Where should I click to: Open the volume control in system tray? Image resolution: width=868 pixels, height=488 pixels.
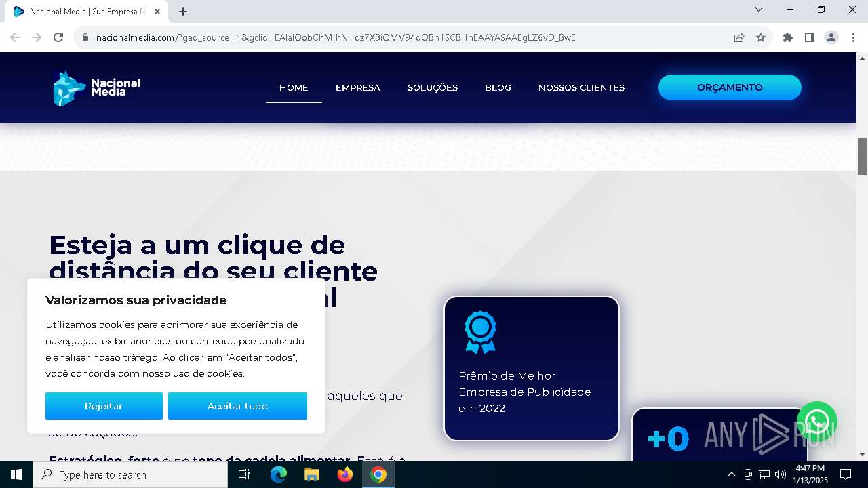[x=781, y=474]
